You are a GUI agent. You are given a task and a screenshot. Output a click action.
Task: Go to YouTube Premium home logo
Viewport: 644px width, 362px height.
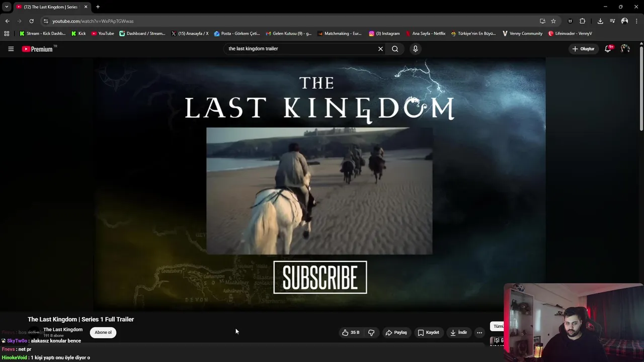coord(37,49)
